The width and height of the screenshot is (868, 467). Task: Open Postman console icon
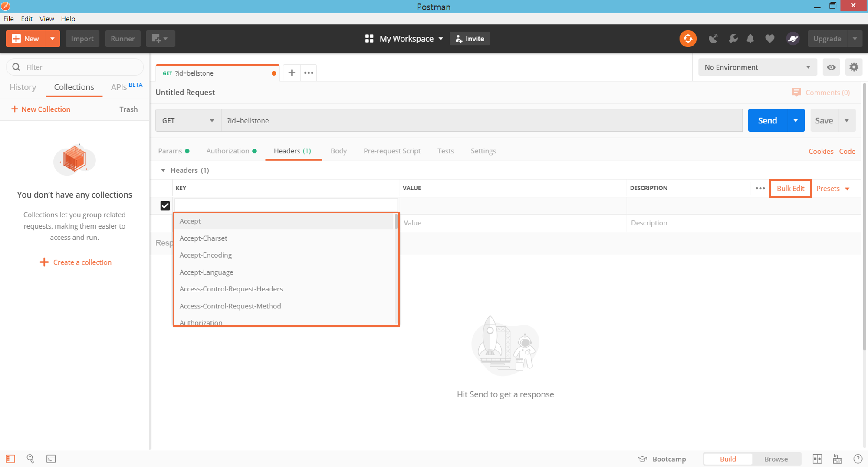51,459
